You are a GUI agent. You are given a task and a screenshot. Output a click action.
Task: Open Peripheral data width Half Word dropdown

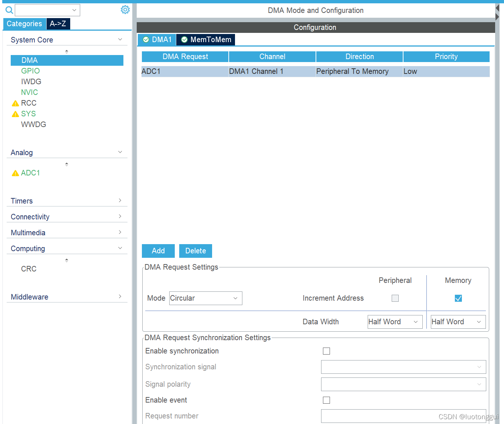click(395, 322)
